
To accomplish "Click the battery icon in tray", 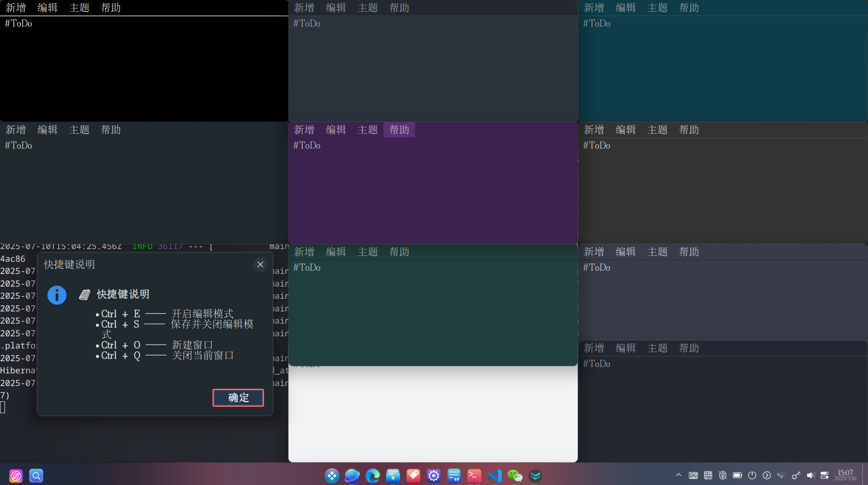I will point(737,475).
